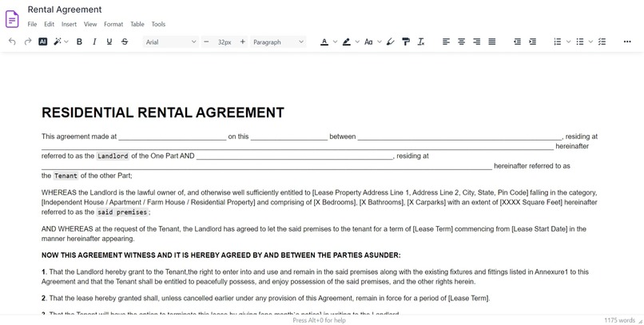This screenshot has height=325, width=644.
Task: Decrease paragraph indent
Action: coord(518,42)
